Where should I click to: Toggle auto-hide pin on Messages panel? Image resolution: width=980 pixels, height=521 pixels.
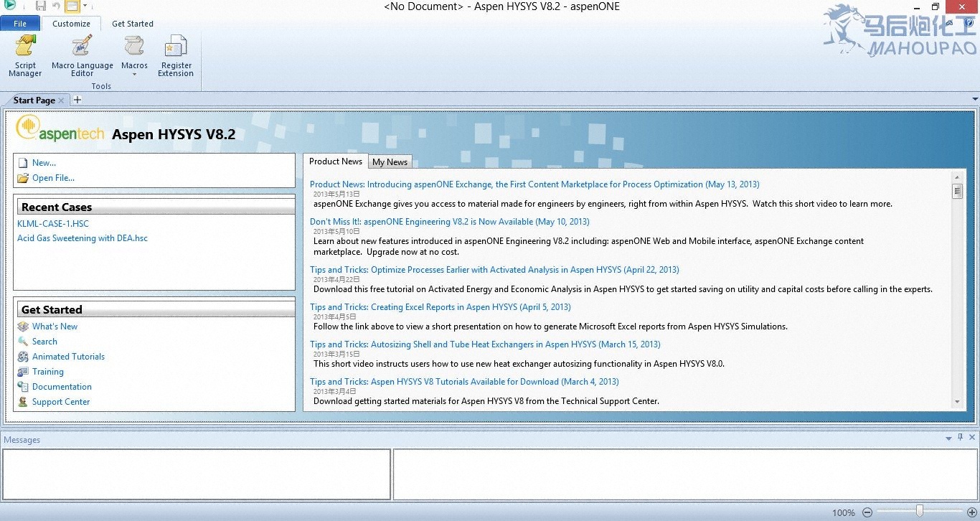point(961,437)
